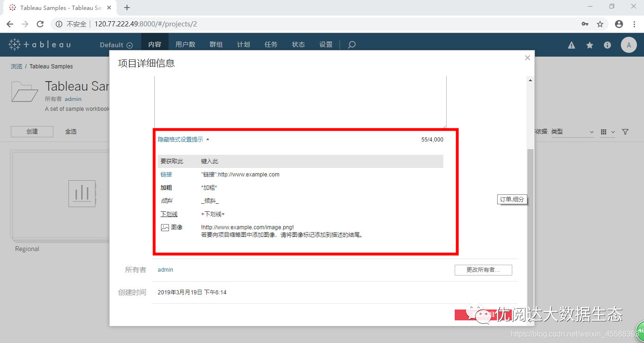Open the grid view switcher icon
644x343 pixels.
pyautogui.click(x=607, y=132)
